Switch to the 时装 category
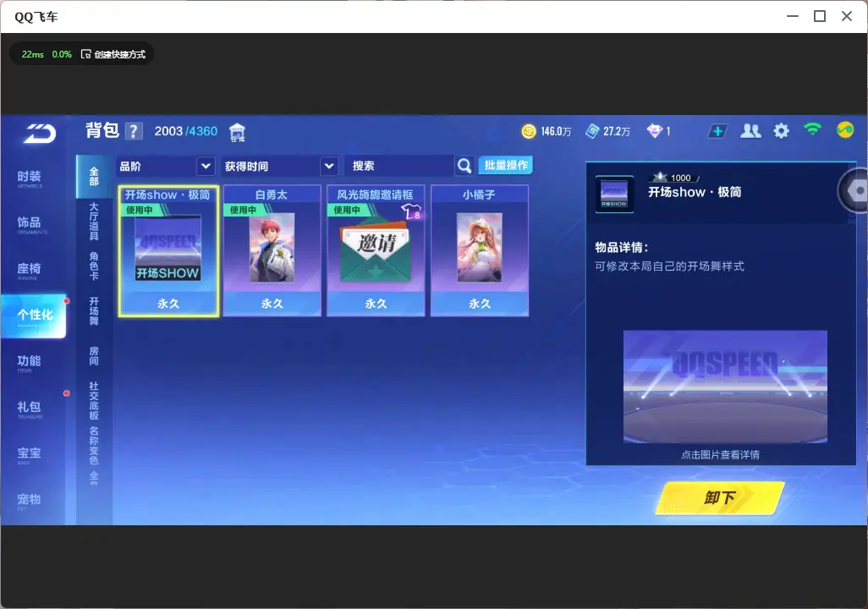The image size is (868, 609). 30,178
